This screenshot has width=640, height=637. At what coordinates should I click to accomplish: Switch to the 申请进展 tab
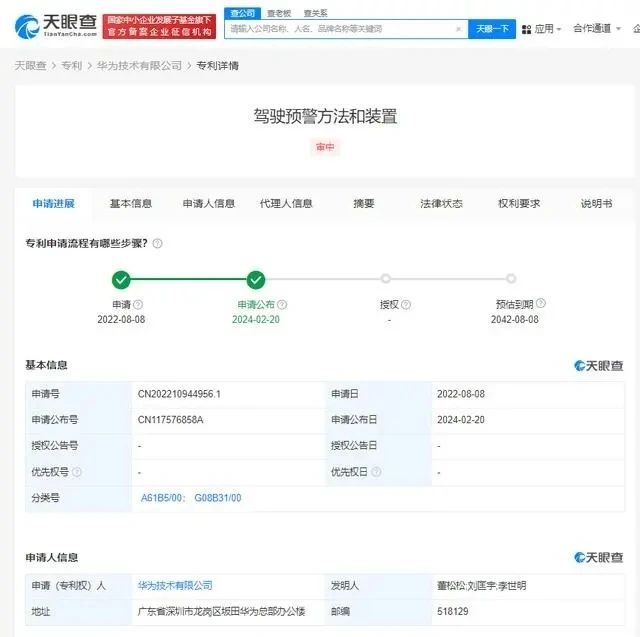[x=53, y=204]
